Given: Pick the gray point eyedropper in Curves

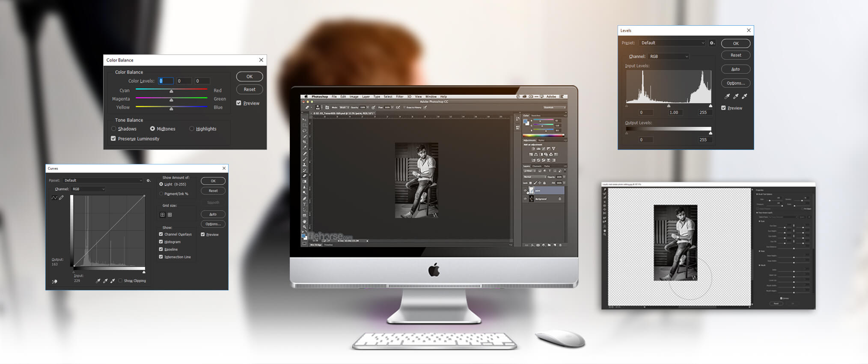Looking at the screenshot, I should pos(105,281).
